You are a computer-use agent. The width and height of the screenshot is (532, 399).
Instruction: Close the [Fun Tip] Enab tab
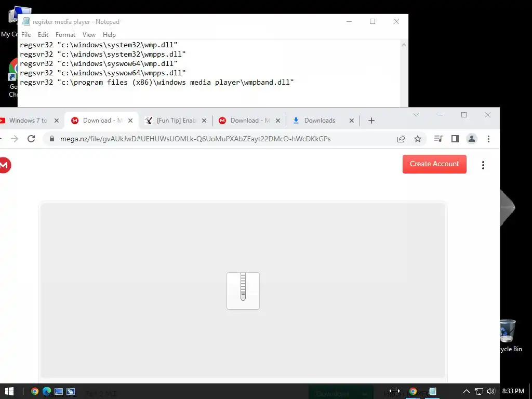(204, 121)
